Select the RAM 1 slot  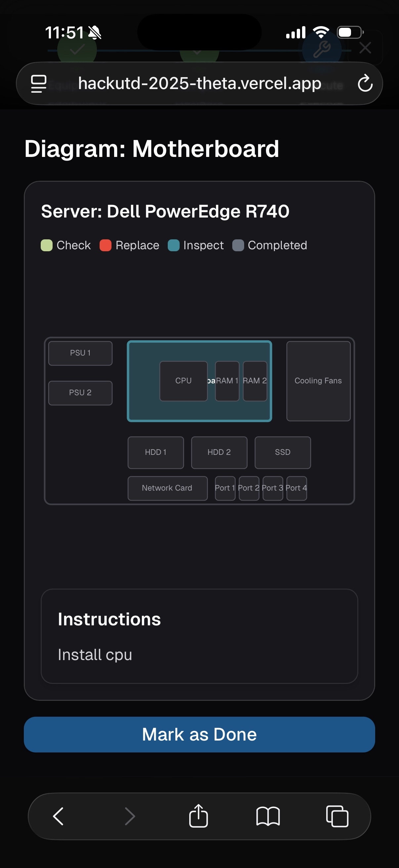click(x=227, y=381)
